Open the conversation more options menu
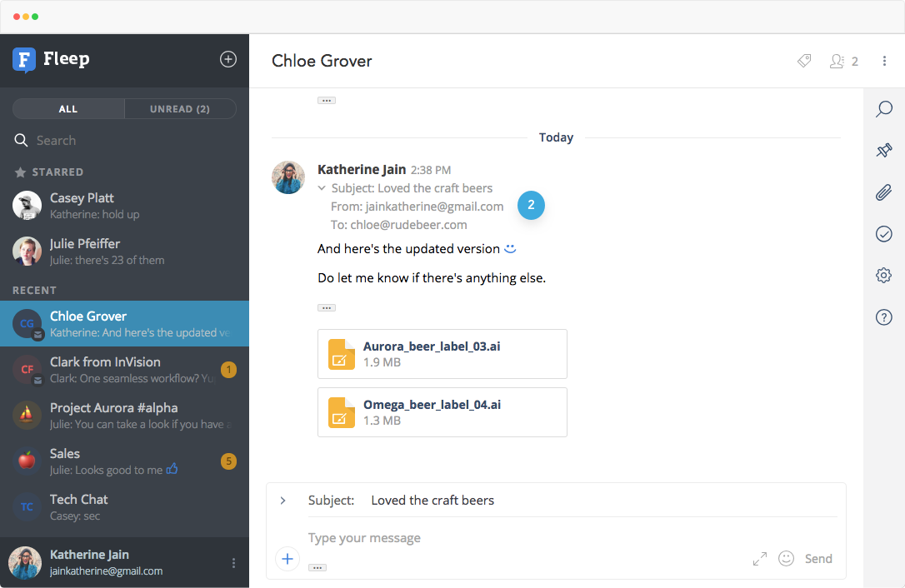 pos(884,61)
